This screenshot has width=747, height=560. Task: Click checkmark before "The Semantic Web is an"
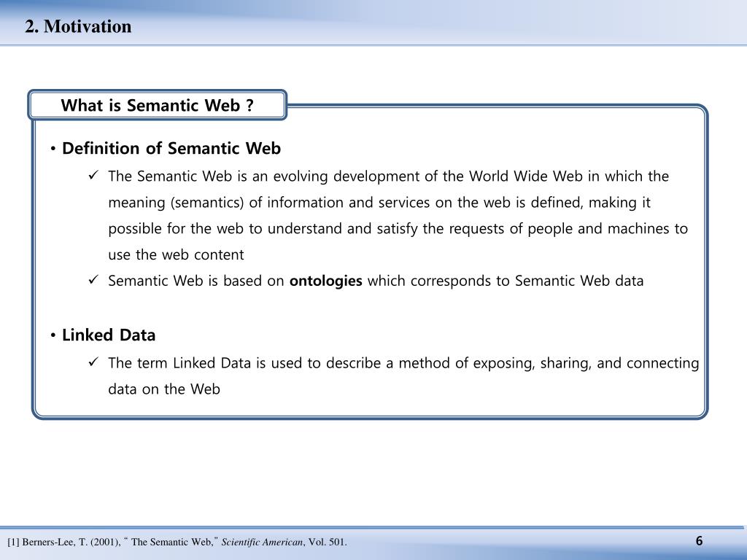[93, 175]
